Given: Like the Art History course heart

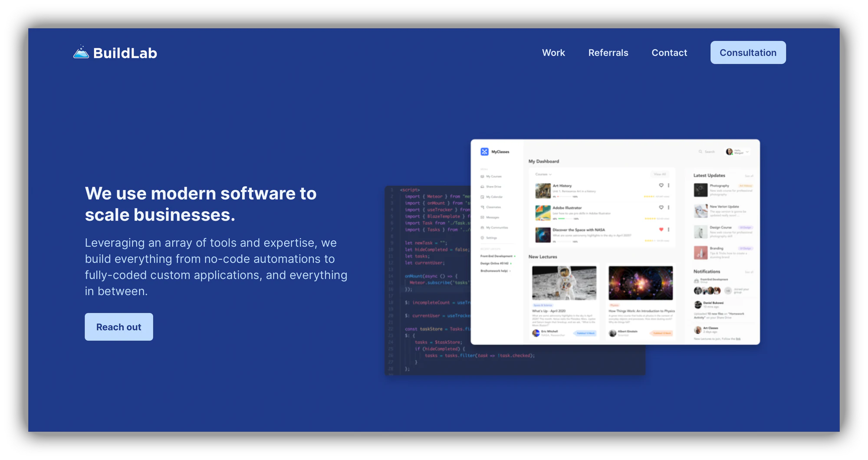Looking at the screenshot, I should pos(661,185).
